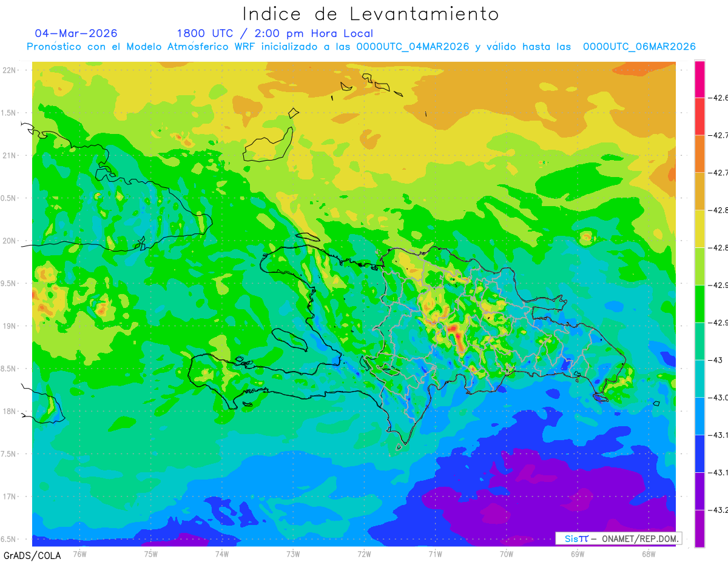Click the "73W" longitude label
This screenshot has width=728, height=562.
(293, 554)
